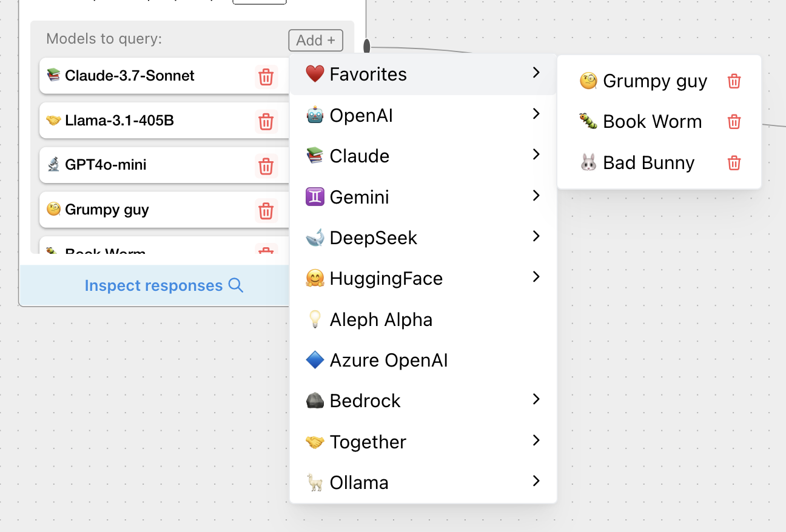Select the GPT4o-mini model item
This screenshot has height=532, width=786.
coord(106,165)
